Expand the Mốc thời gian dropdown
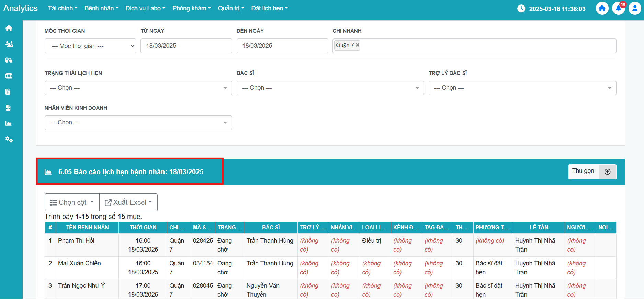Image resolution: width=644 pixels, height=299 pixels. click(x=90, y=46)
